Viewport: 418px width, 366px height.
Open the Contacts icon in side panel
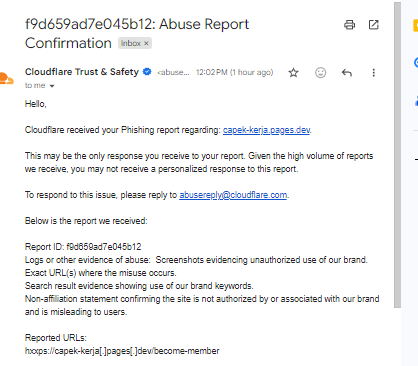point(416,101)
